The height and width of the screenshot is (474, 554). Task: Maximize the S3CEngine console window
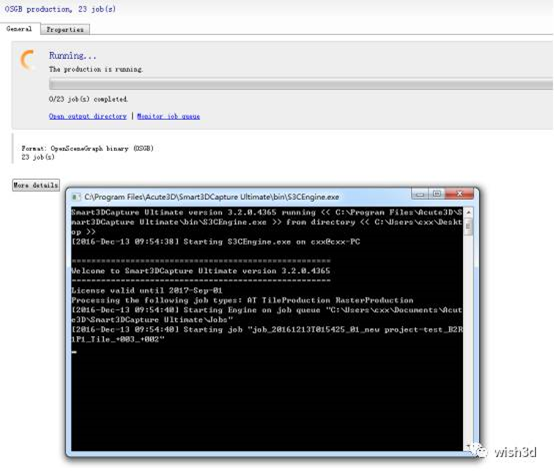point(437,194)
